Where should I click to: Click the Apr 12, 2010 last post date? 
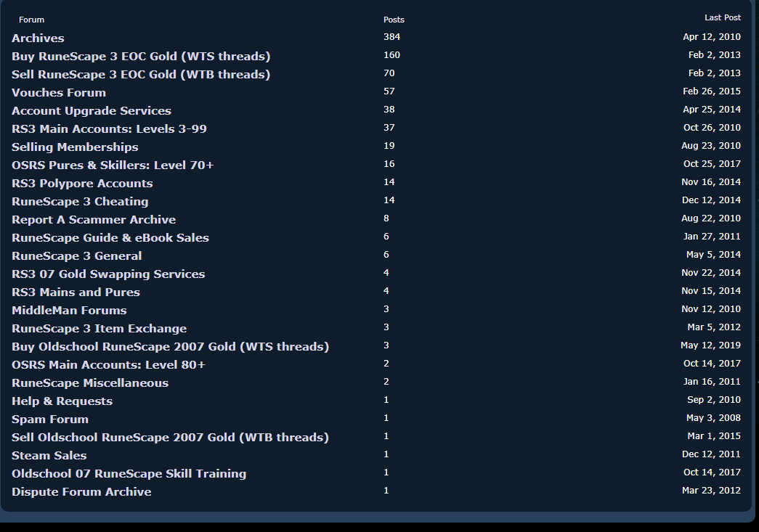click(712, 37)
